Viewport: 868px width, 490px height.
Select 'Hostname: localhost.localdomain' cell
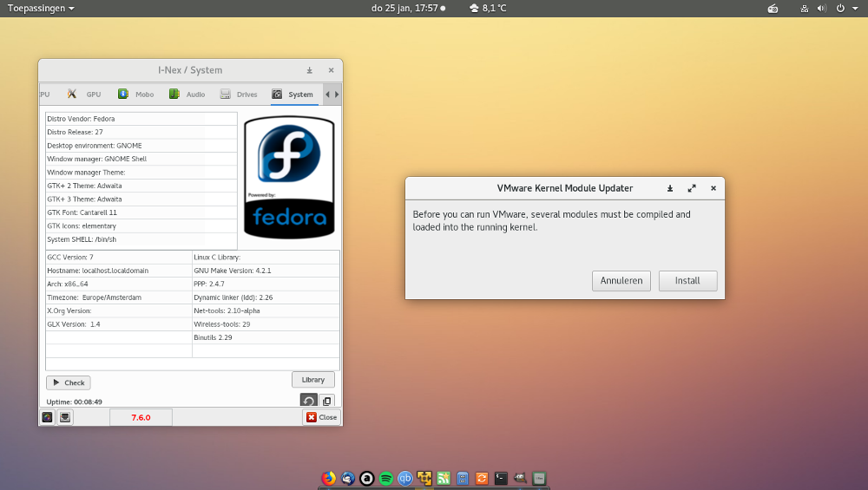[118, 271]
